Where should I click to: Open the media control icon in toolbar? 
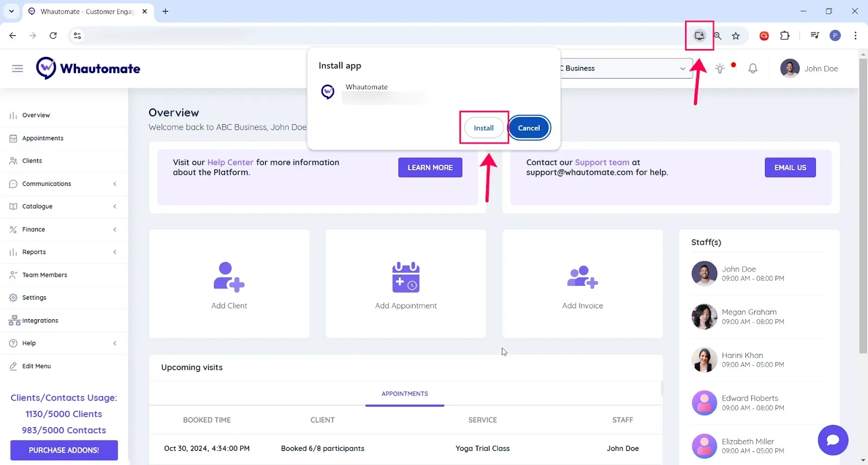(814, 36)
